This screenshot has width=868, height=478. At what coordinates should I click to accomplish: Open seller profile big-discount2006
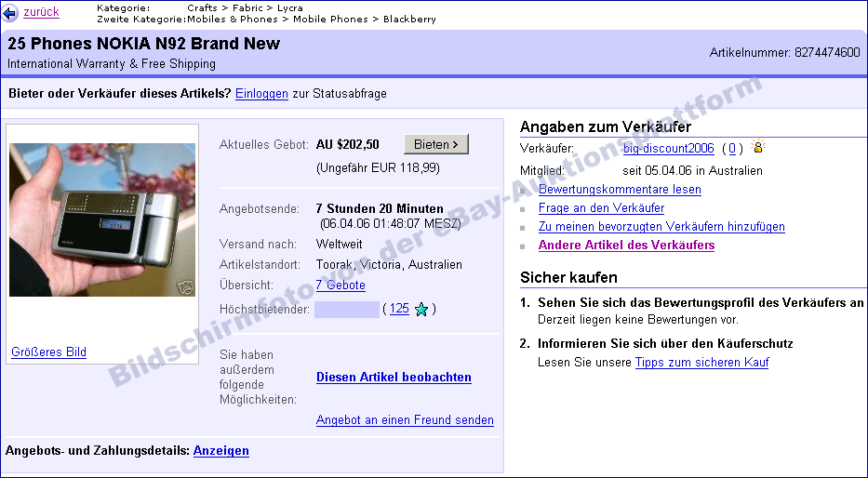coord(669,148)
